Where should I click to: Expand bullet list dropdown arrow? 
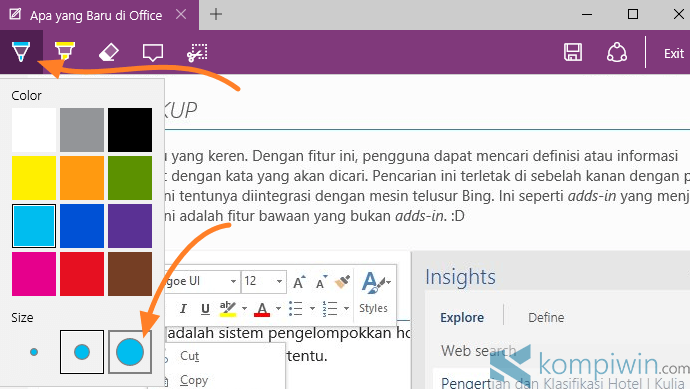tap(312, 309)
